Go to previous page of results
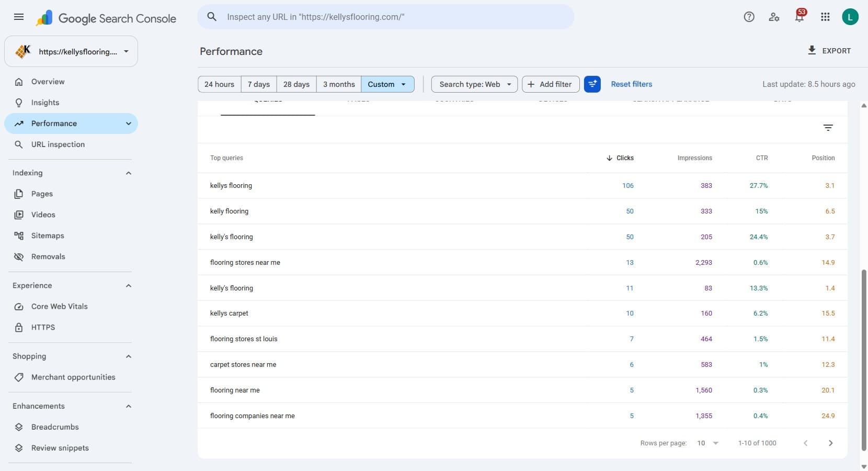868x471 pixels. tap(805, 443)
